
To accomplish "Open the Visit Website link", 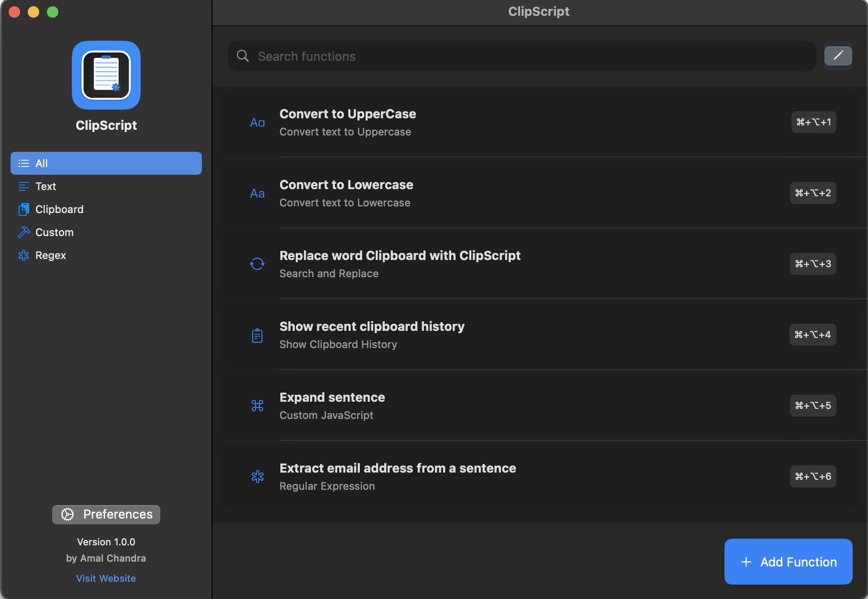I will click(106, 578).
